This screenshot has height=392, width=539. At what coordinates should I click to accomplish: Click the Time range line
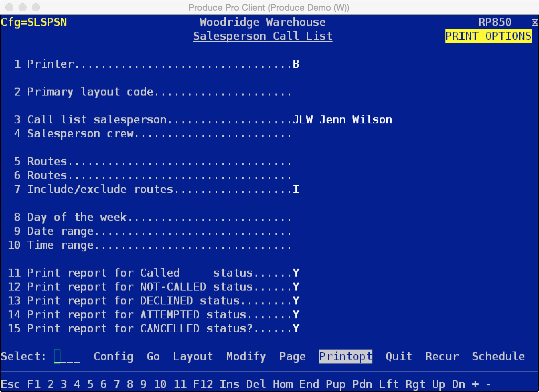click(x=149, y=245)
